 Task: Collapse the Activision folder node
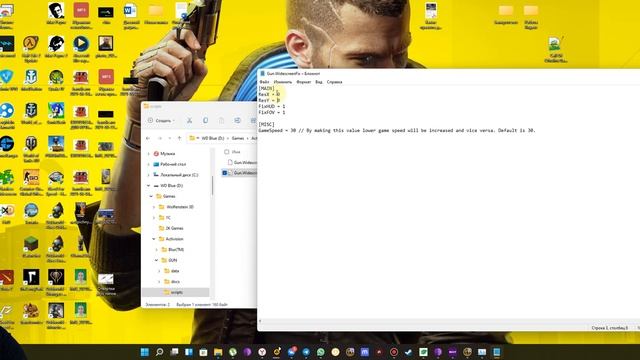click(154, 239)
